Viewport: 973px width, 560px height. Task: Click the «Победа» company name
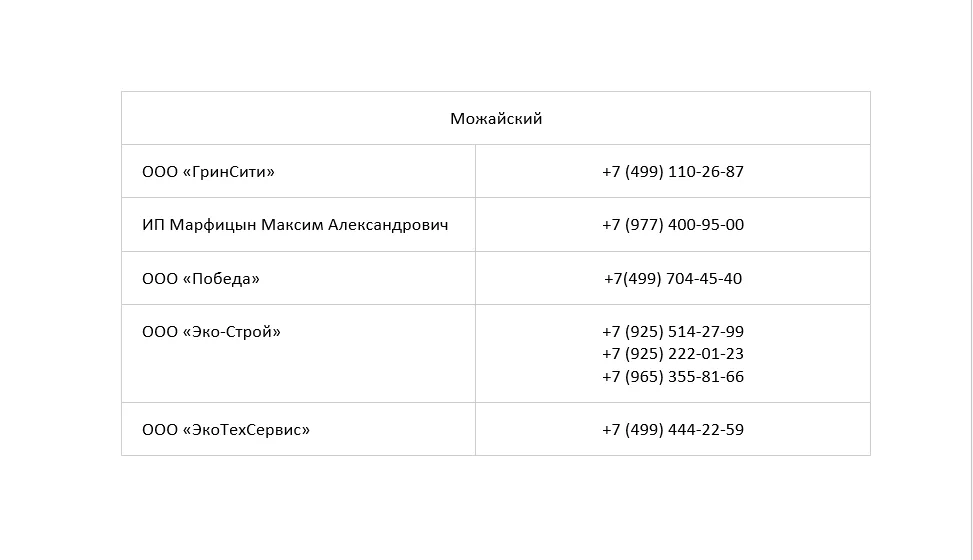pos(221,279)
